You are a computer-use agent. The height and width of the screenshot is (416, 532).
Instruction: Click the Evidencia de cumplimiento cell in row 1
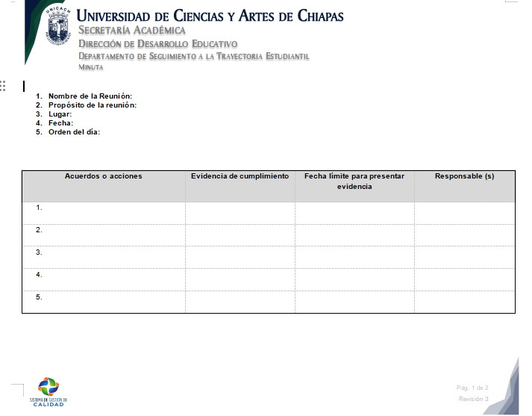coord(240,213)
